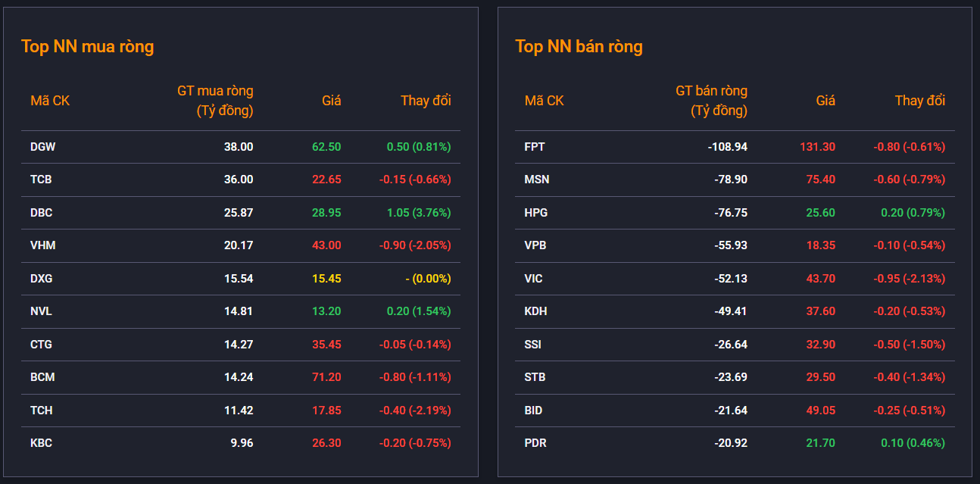This screenshot has width=980, height=484.
Task: Click the Top NN mua ròng title
Action: tap(87, 46)
